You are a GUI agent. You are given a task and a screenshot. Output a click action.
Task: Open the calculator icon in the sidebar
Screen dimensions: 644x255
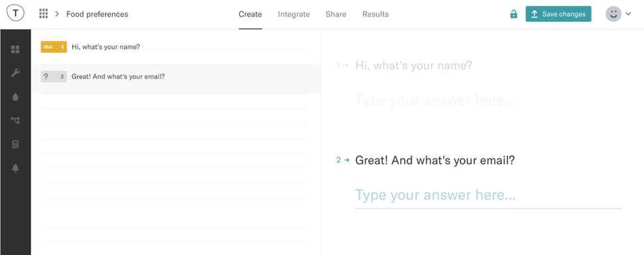click(x=15, y=144)
